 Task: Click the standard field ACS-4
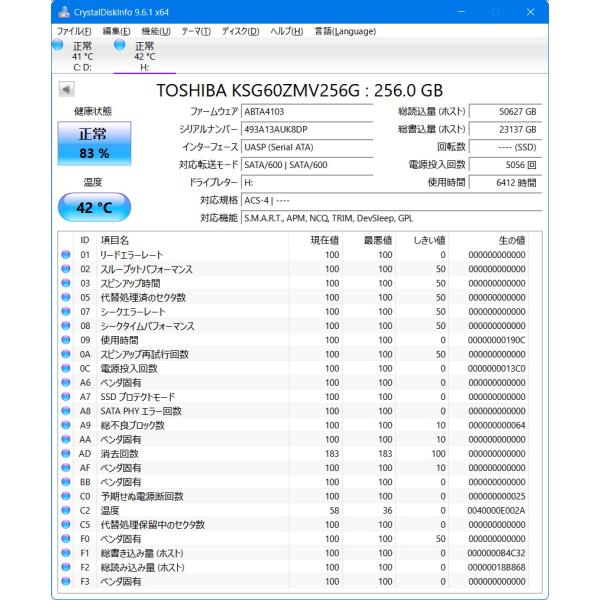391,201
